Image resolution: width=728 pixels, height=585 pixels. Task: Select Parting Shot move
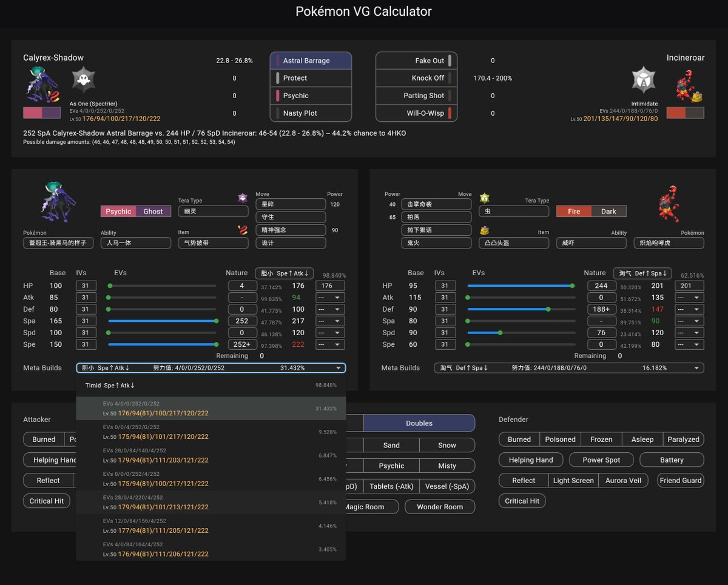pos(416,96)
